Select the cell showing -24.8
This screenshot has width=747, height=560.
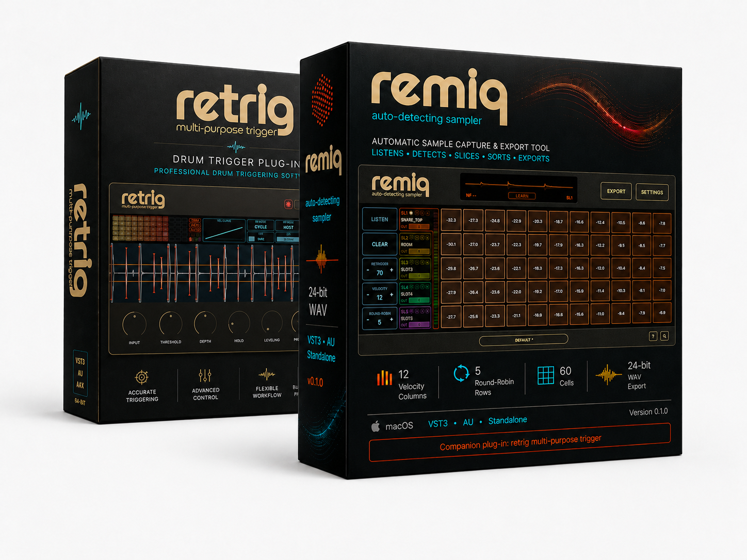pos(495,221)
